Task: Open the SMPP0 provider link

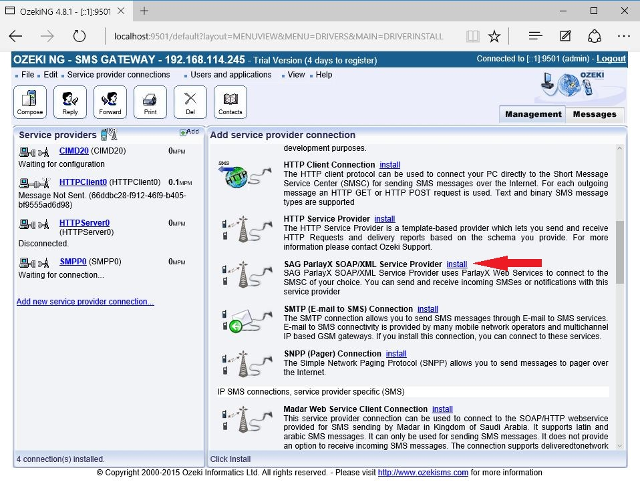Action: click(x=73, y=261)
